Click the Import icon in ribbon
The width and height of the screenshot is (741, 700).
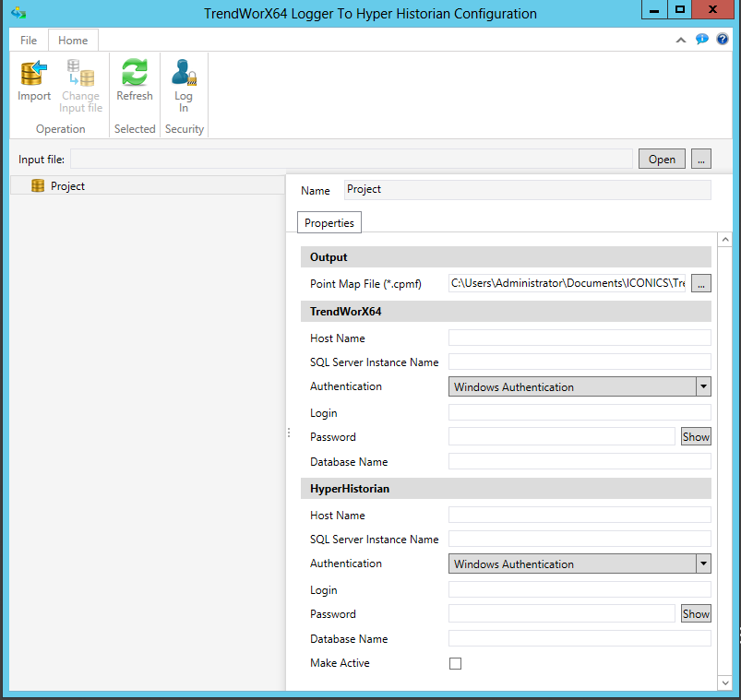pyautogui.click(x=34, y=74)
